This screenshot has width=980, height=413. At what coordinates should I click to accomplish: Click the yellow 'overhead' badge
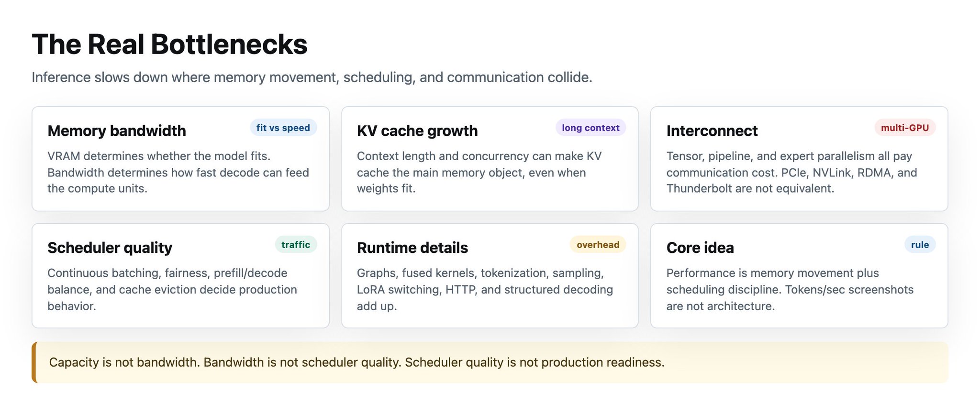click(x=598, y=245)
